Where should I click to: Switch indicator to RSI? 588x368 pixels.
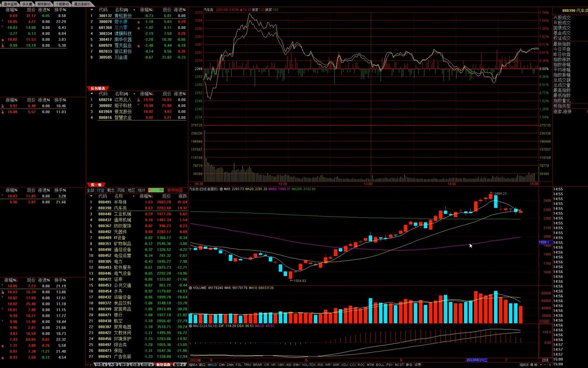coord(320,365)
